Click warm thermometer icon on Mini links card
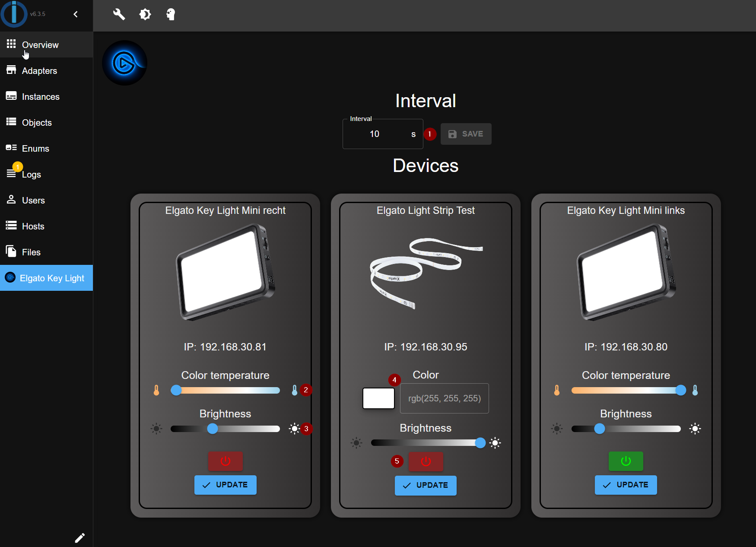Viewport: 756px width, 547px height. pos(557,390)
